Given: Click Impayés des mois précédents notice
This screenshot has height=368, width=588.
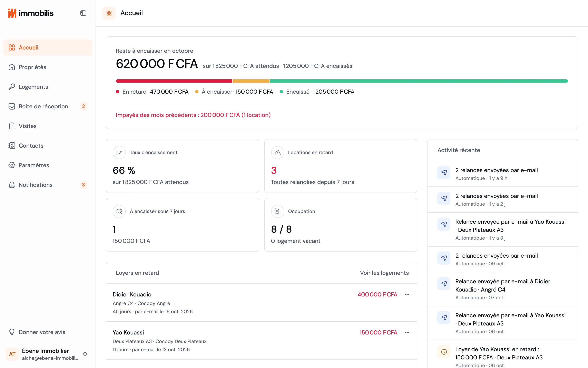Looking at the screenshot, I should [x=193, y=115].
